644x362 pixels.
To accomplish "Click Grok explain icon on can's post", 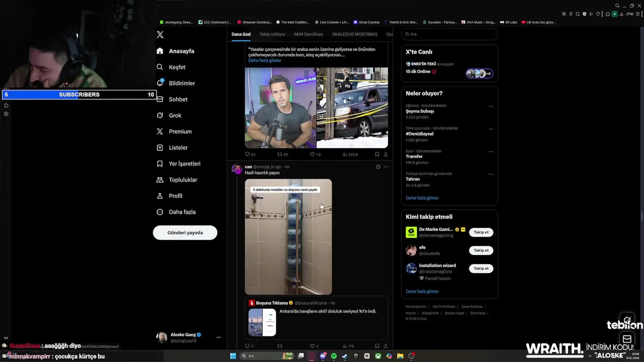I will (378, 166).
